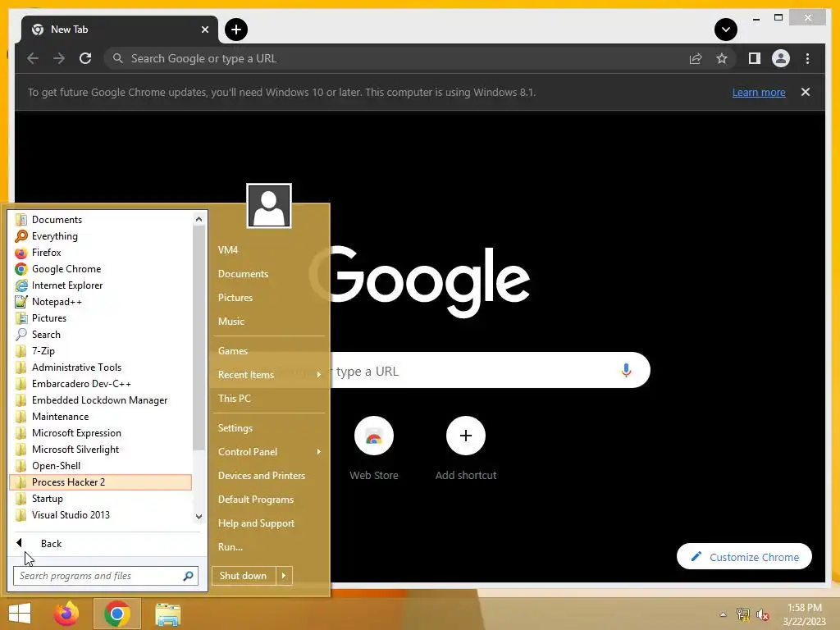Image resolution: width=840 pixels, height=630 pixels.
Task: Click the share page icon in the address bar
Action: [696, 58]
